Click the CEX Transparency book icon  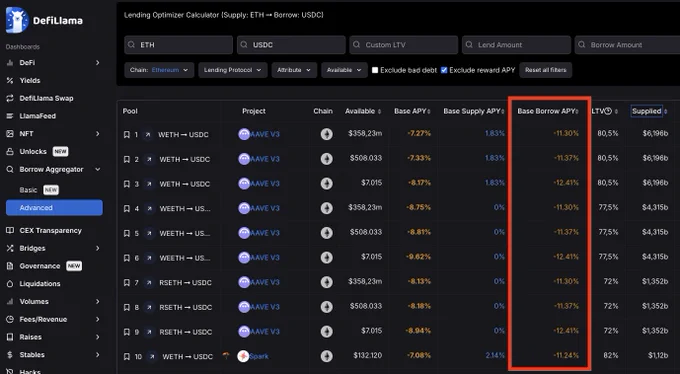[10, 230]
